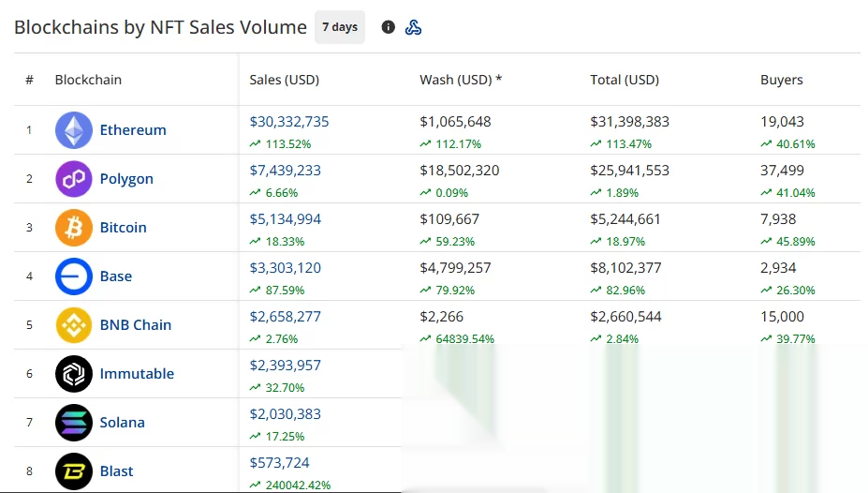This screenshot has width=868, height=493.
Task: Click Bitcoin total value $5,244,661
Action: (625, 219)
